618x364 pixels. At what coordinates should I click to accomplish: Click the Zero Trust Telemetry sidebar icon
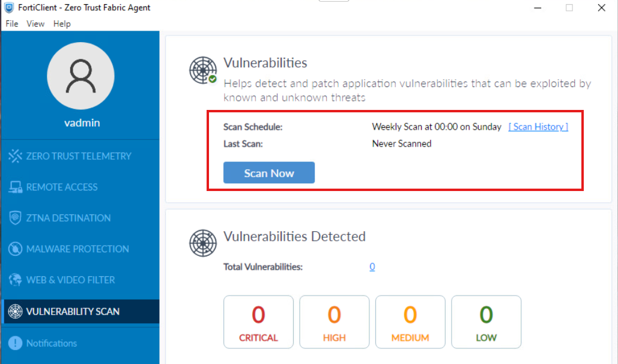(x=16, y=156)
